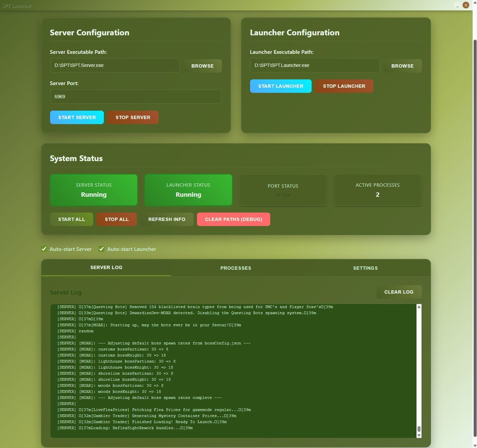
Task: Minimize the SPT Launcher window
Action: tap(458, 5)
